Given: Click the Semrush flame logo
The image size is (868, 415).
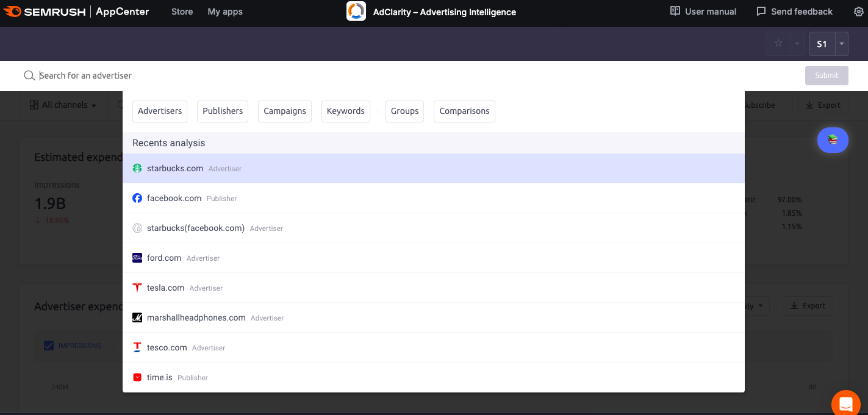Looking at the screenshot, I should point(13,12).
